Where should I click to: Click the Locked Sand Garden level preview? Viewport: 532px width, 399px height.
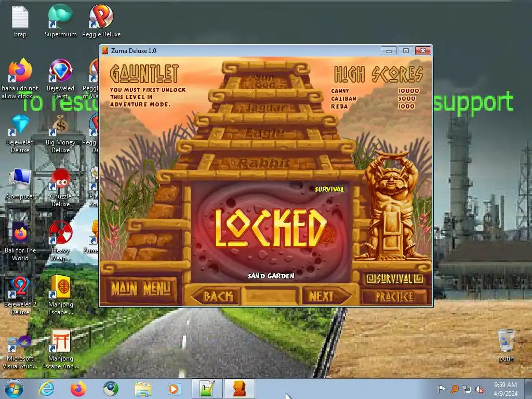click(x=270, y=232)
